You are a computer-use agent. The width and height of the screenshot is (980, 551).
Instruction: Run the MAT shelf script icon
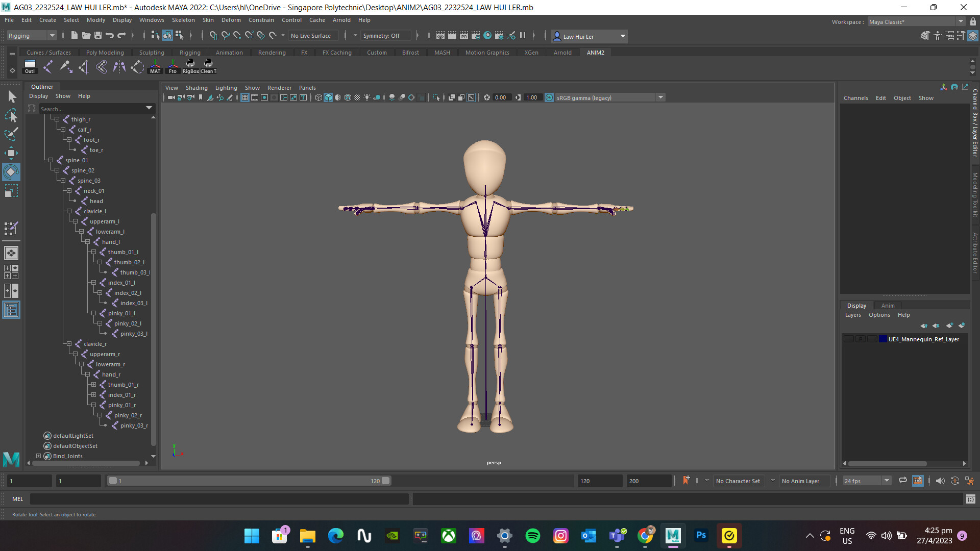155,65
